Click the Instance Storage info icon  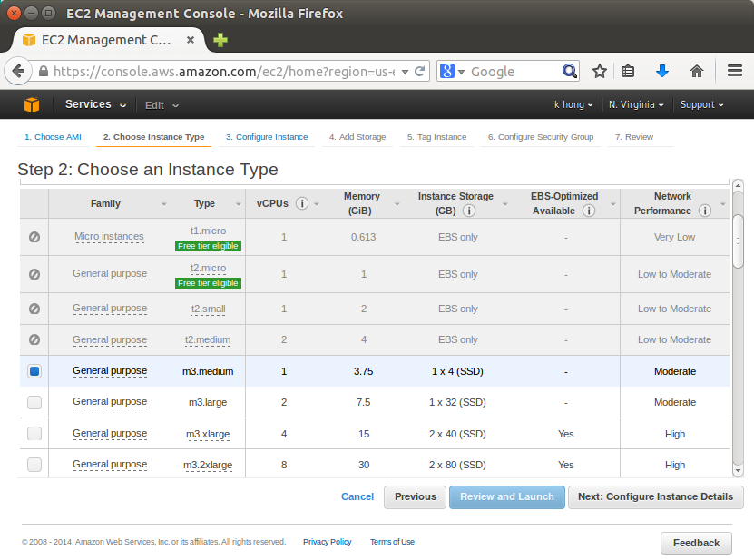[469, 211]
